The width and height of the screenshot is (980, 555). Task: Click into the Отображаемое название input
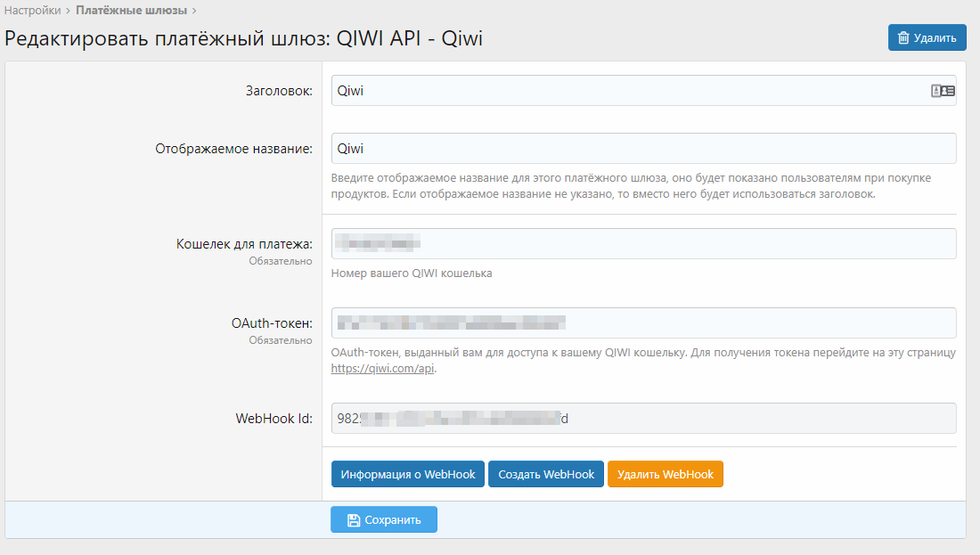point(641,149)
